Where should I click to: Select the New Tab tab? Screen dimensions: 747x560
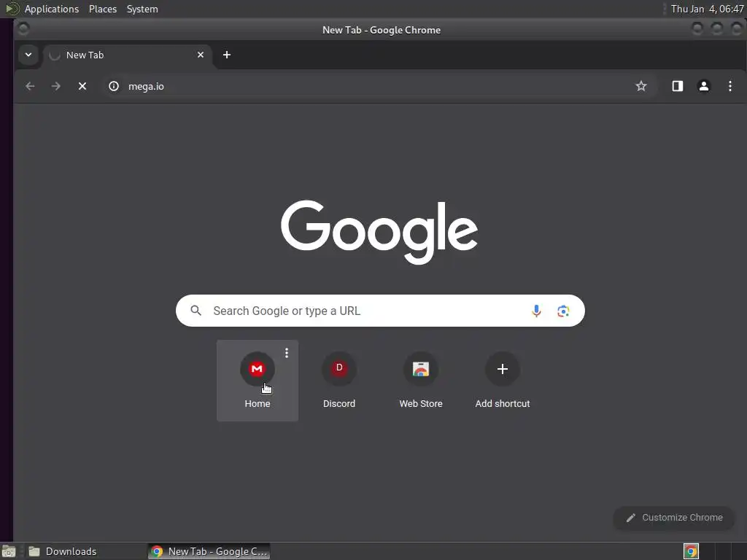coord(128,55)
